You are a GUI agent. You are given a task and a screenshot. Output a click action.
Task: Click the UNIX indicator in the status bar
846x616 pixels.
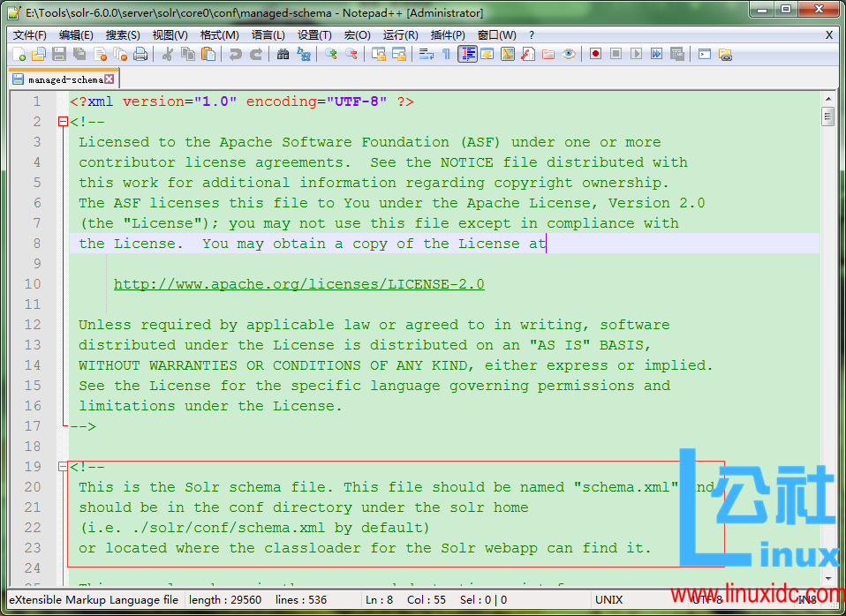608,599
